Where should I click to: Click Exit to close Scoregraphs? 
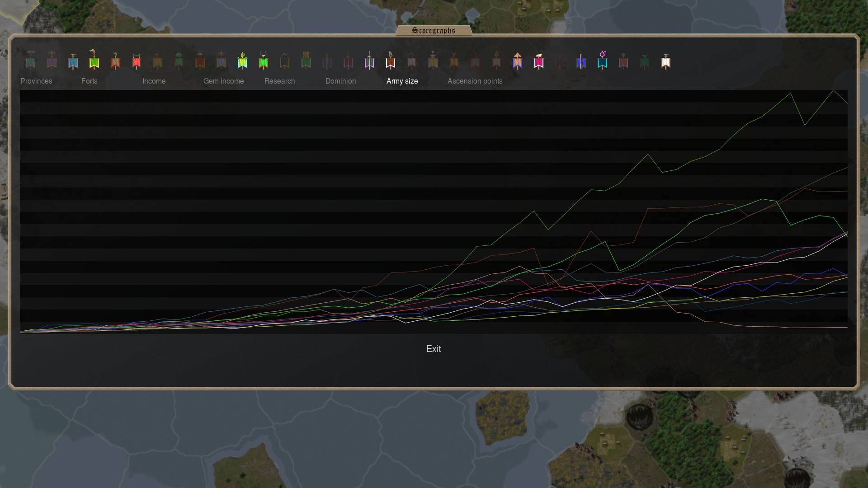click(x=434, y=349)
